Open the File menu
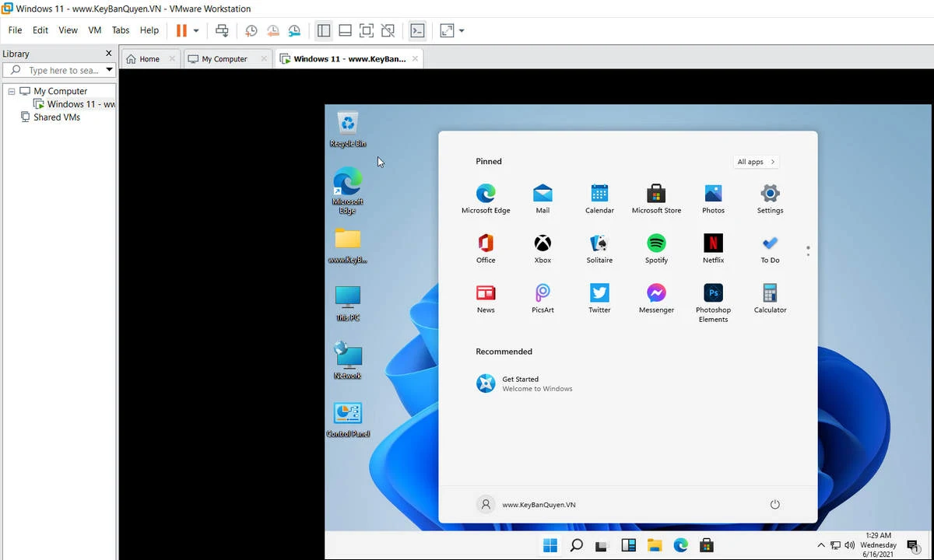The width and height of the screenshot is (934, 560). (x=15, y=30)
